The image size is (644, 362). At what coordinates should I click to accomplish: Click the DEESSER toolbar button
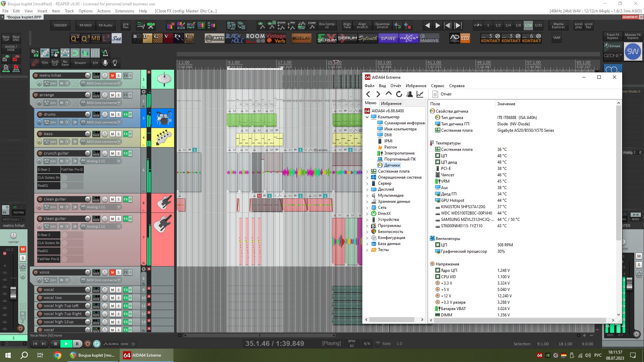pyautogui.click(x=60, y=25)
